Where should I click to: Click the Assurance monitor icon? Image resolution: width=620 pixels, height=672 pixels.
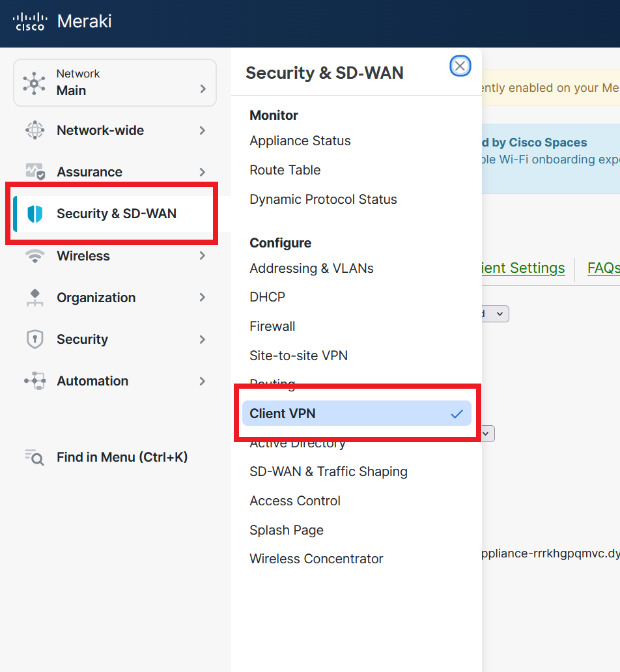(35, 171)
